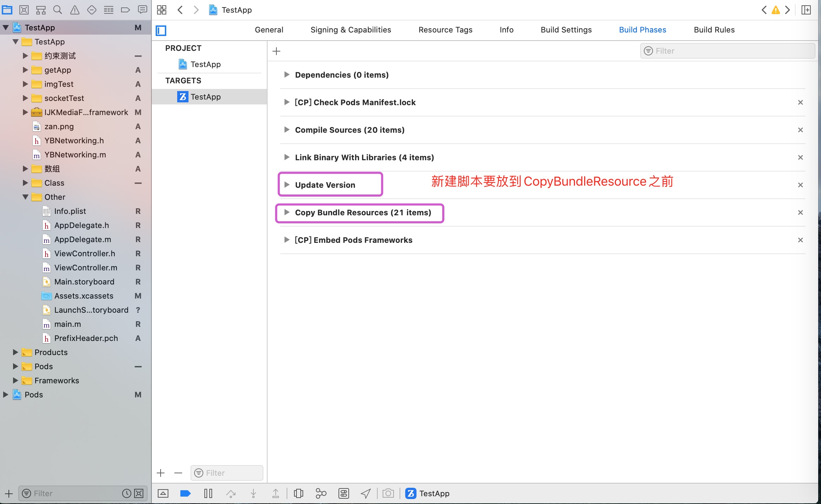The height and width of the screenshot is (504, 821).
Task: Simulate location arrow icon
Action: (x=366, y=493)
